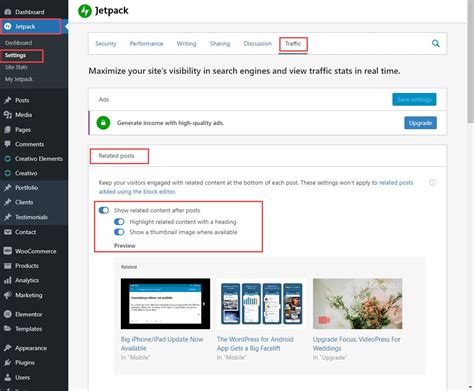Click the Save settings button
This screenshot has height=391, width=474.
(x=414, y=99)
